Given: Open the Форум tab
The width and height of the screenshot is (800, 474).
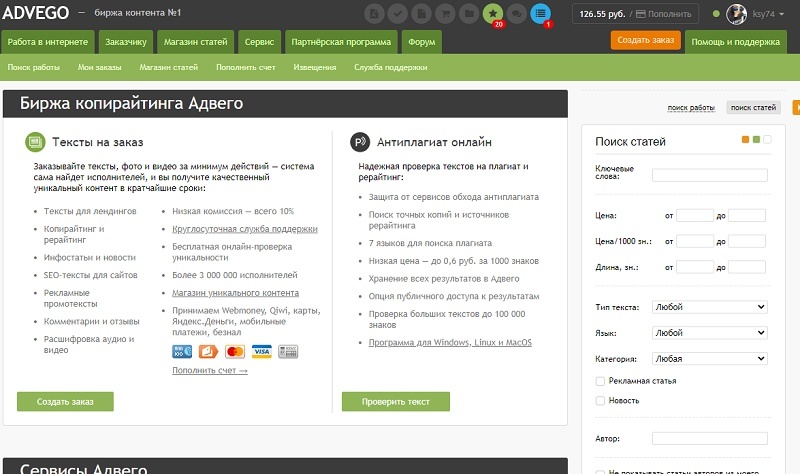Looking at the screenshot, I should coord(421,42).
